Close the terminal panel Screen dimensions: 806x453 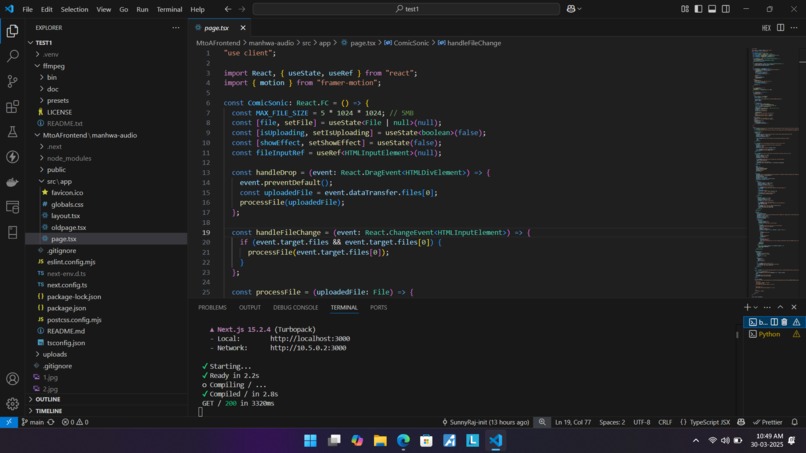click(x=794, y=307)
